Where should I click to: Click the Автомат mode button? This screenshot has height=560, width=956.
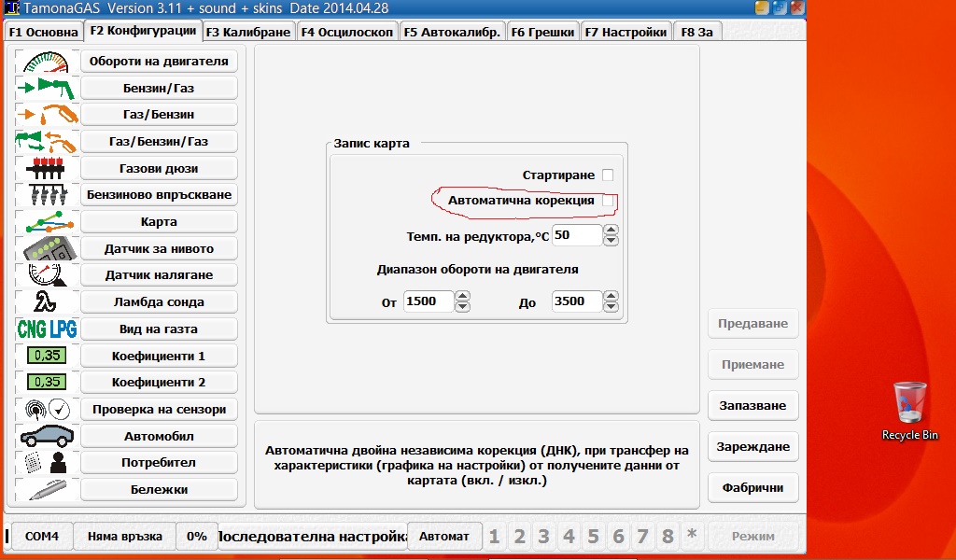coord(444,537)
